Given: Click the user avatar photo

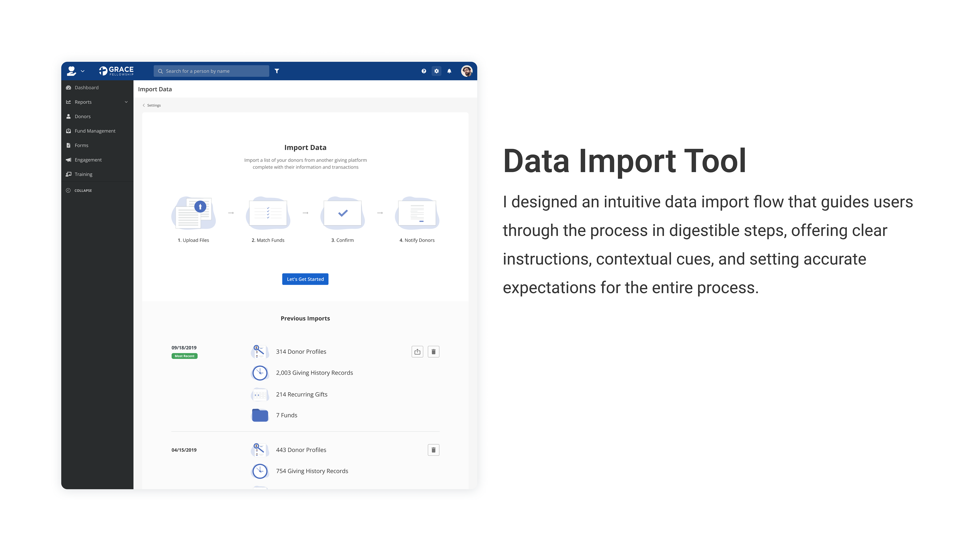Looking at the screenshot, I should [467, 71].
